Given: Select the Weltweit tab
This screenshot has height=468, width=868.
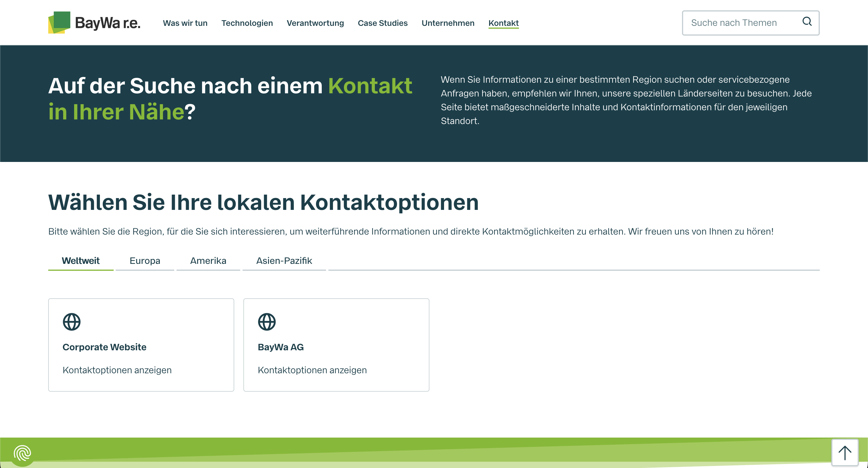Looking at the screenshot, I should pos(81,261).
